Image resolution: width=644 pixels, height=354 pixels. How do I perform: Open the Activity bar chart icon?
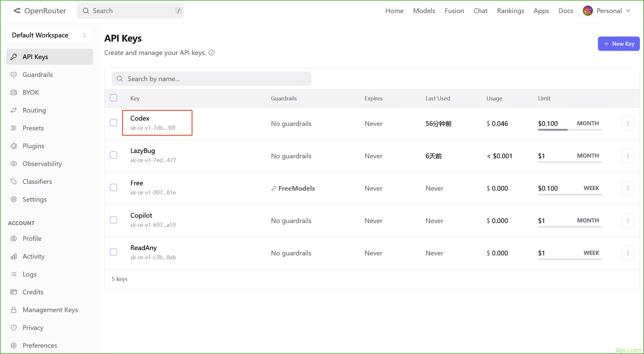pyautogui.click(x=14, y=256)
